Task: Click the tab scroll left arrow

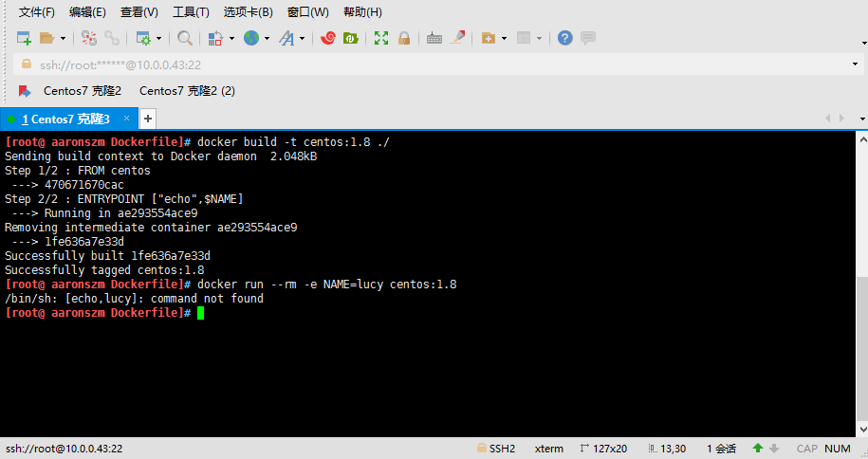Action: point(828,118)
